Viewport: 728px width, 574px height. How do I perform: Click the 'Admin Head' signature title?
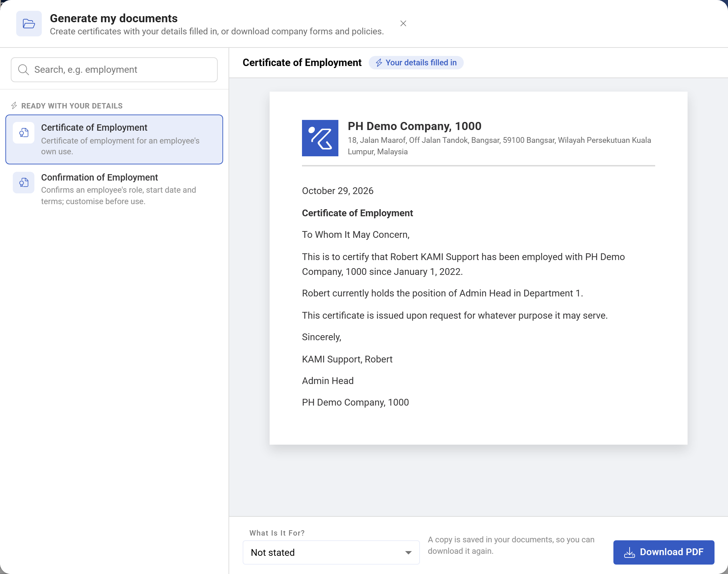point(328,381)
